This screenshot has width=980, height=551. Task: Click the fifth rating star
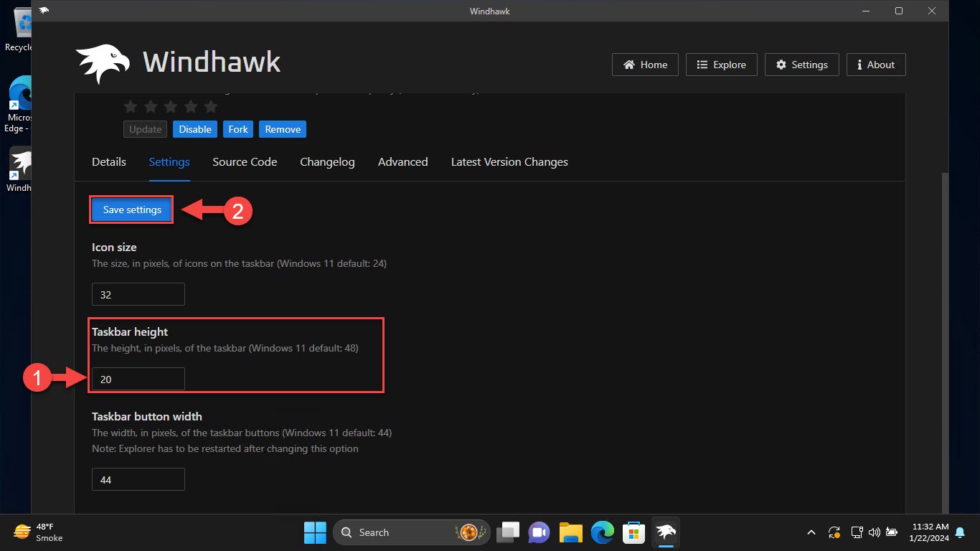point(211,107)
